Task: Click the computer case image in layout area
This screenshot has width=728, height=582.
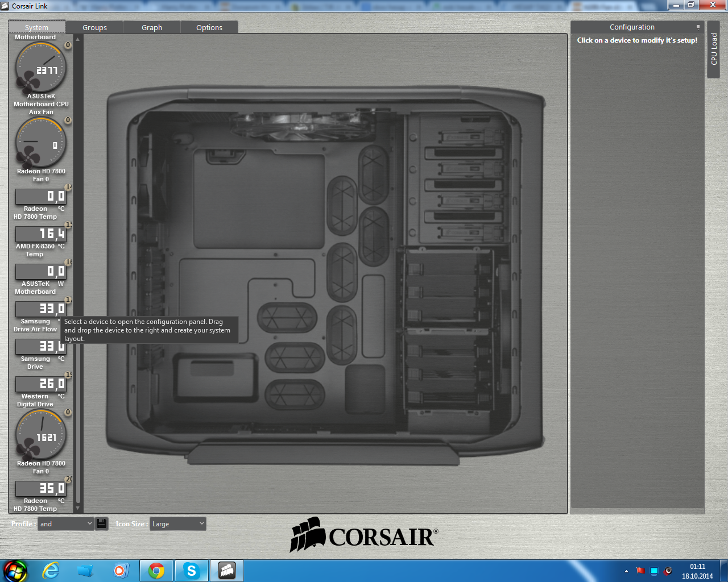Action: click(x=326, y=275)
